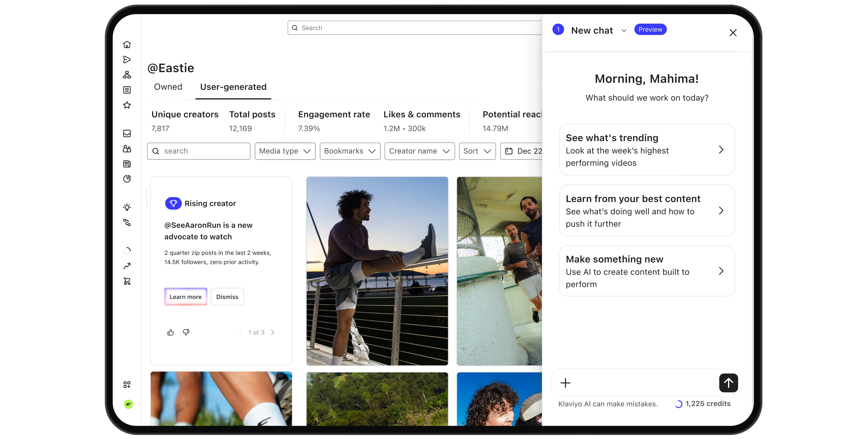868x439 pixels.
Task: Open the inbox tray icon
Action: tap(127, 133)
